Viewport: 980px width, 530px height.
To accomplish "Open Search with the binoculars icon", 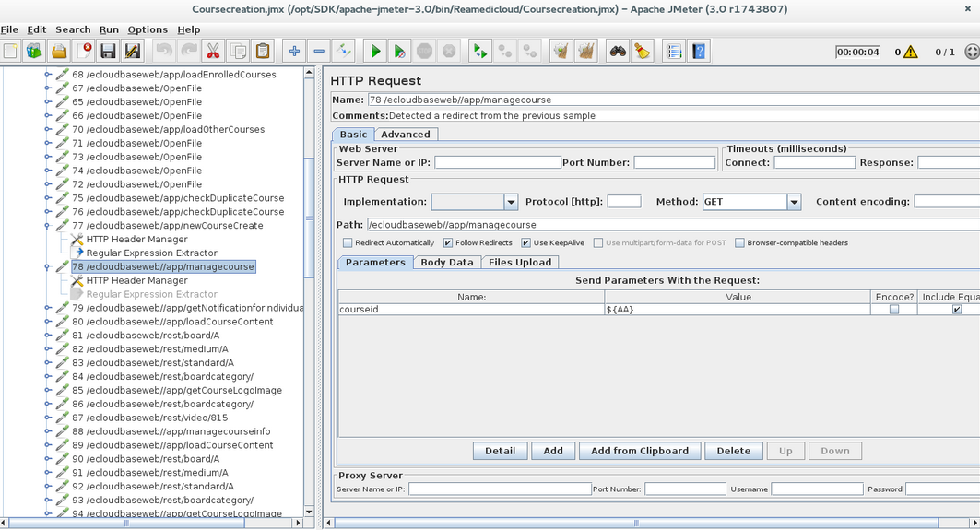I will [618, 52].
